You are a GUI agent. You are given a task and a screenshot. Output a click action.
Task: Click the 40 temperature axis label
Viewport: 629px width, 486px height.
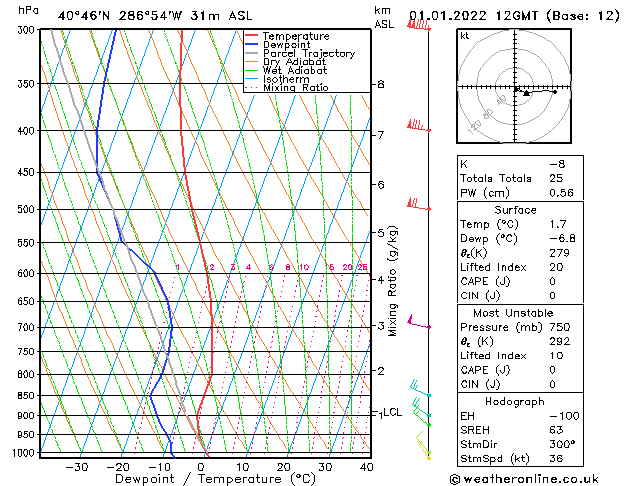[367, 467]
